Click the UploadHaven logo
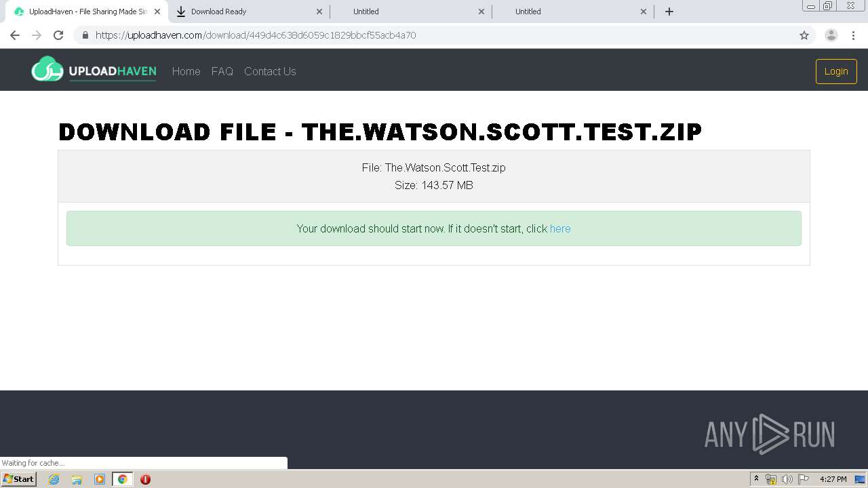 tap(94, 70)
